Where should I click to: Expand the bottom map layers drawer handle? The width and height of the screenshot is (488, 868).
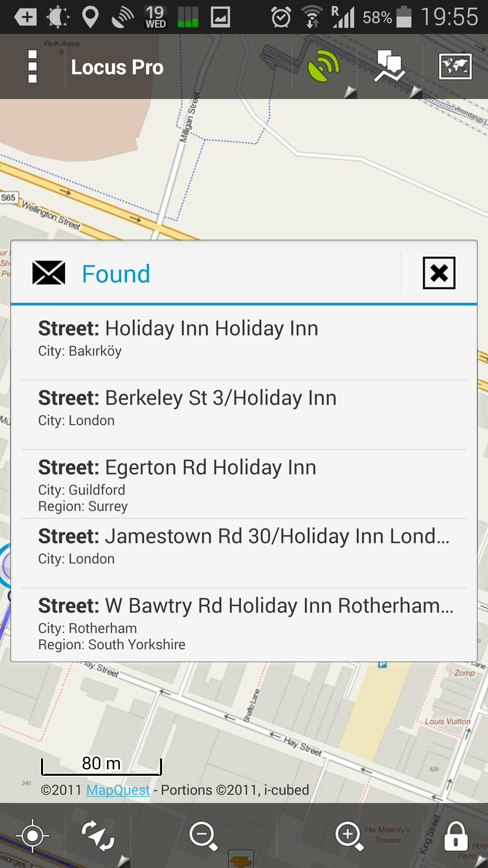pyautogui.click(x=241, y=860)
